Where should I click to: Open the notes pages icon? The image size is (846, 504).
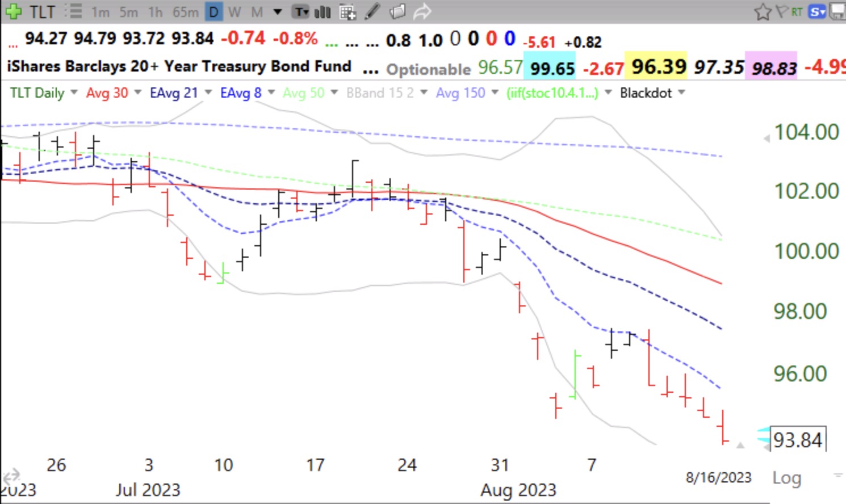[397, 11]
